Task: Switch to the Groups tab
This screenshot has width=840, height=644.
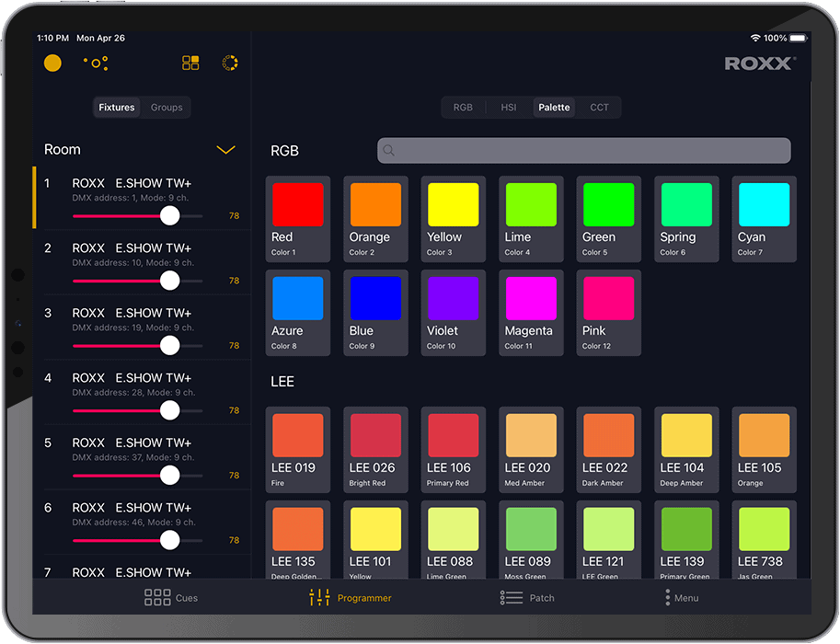Action: tap(167, 107)
